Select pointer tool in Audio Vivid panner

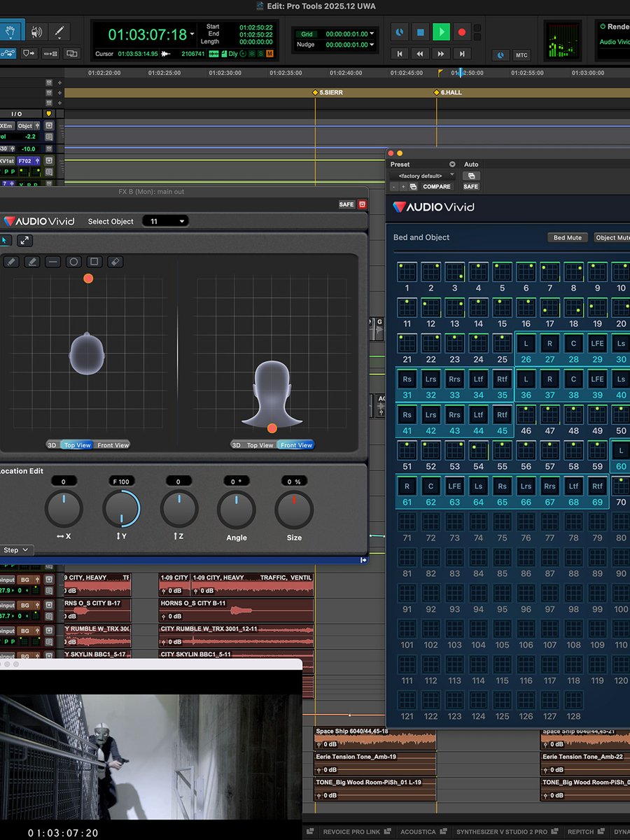coord(5,240)
